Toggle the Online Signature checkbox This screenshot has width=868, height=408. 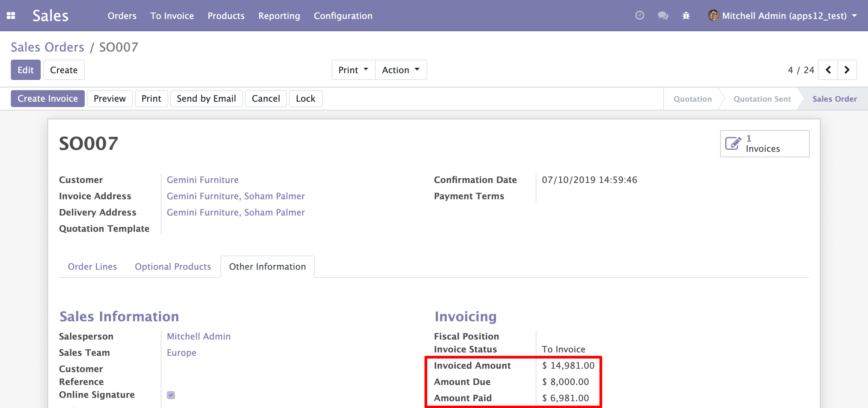171,395
